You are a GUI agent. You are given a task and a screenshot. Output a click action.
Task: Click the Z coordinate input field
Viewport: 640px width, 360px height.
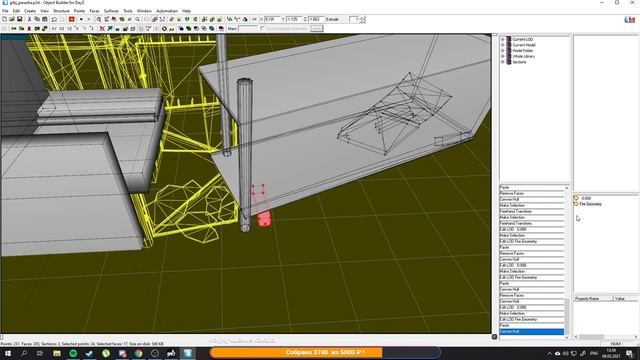pos(316,19)
